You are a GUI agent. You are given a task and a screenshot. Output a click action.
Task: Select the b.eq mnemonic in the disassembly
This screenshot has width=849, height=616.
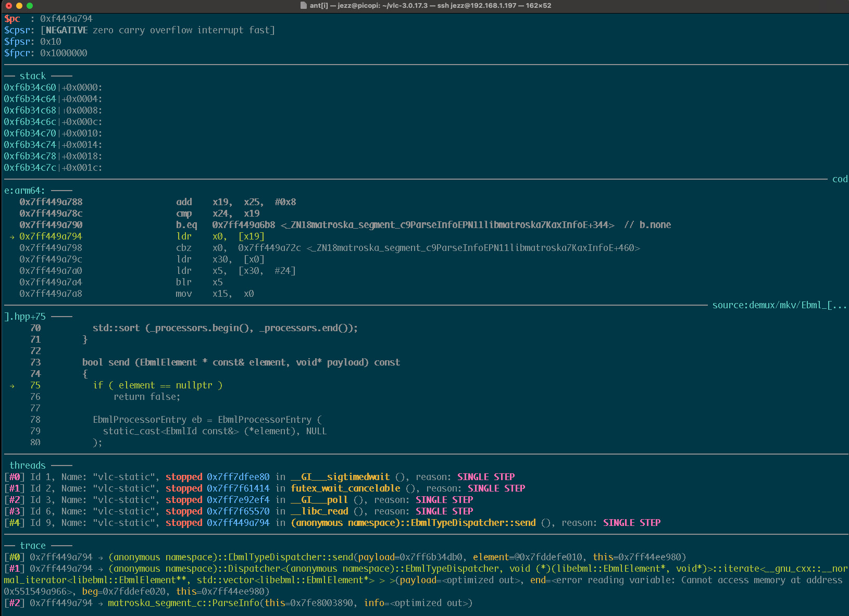click(x=186, y=225)
